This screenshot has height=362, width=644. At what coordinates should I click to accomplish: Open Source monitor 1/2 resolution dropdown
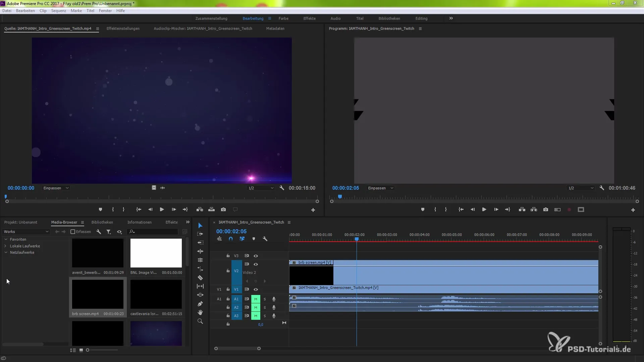click(x=261, y=188)
